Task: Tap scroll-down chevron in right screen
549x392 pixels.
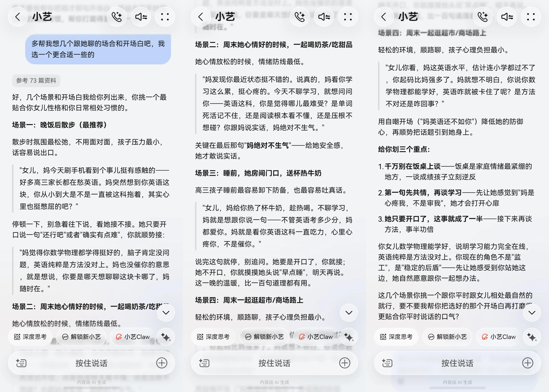Action: click(532, 313)
